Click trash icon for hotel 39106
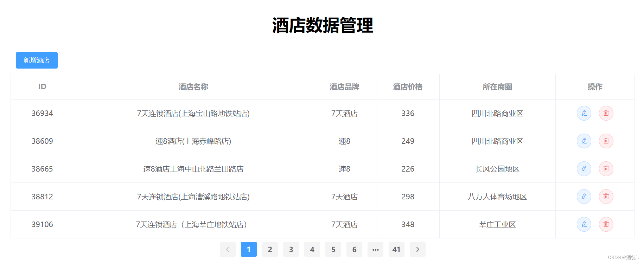Screen dimensions: 644x263 pos(606,224)
